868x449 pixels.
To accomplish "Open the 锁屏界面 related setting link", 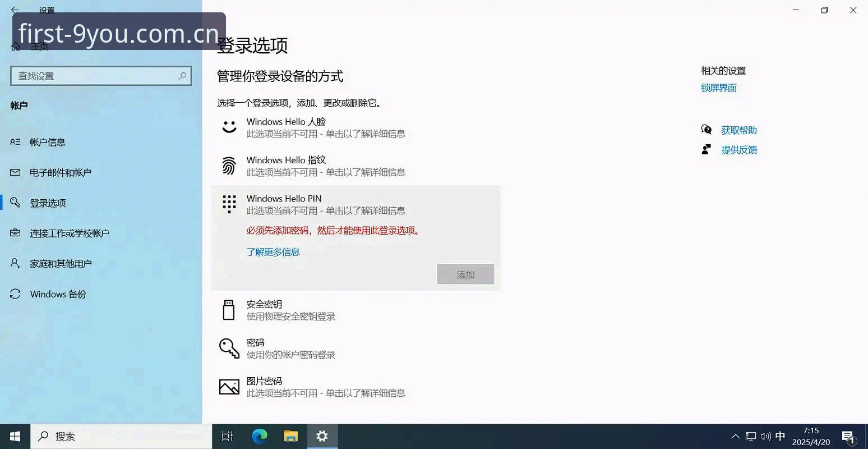I will pyautogui.click(x=719, y=88).
